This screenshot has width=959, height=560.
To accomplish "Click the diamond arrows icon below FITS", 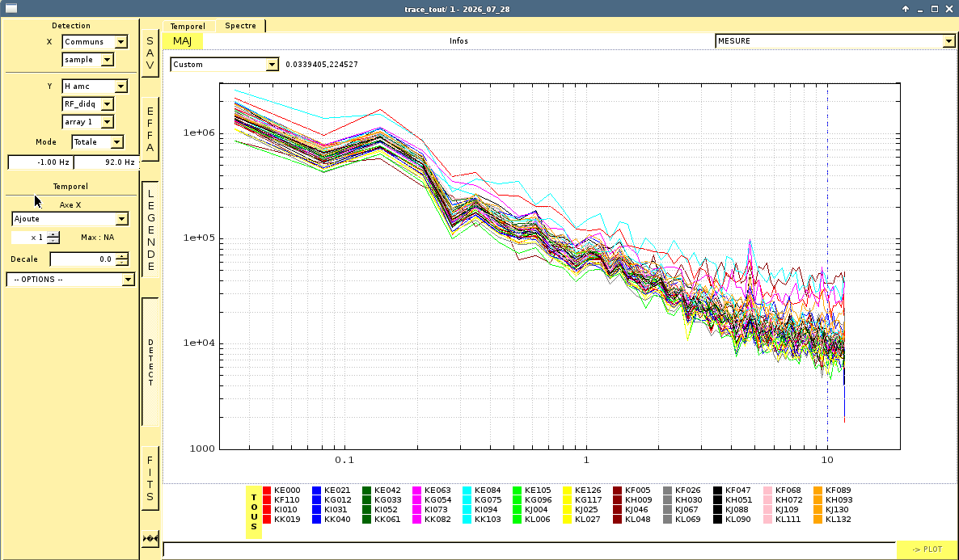I will coord(150,539).
